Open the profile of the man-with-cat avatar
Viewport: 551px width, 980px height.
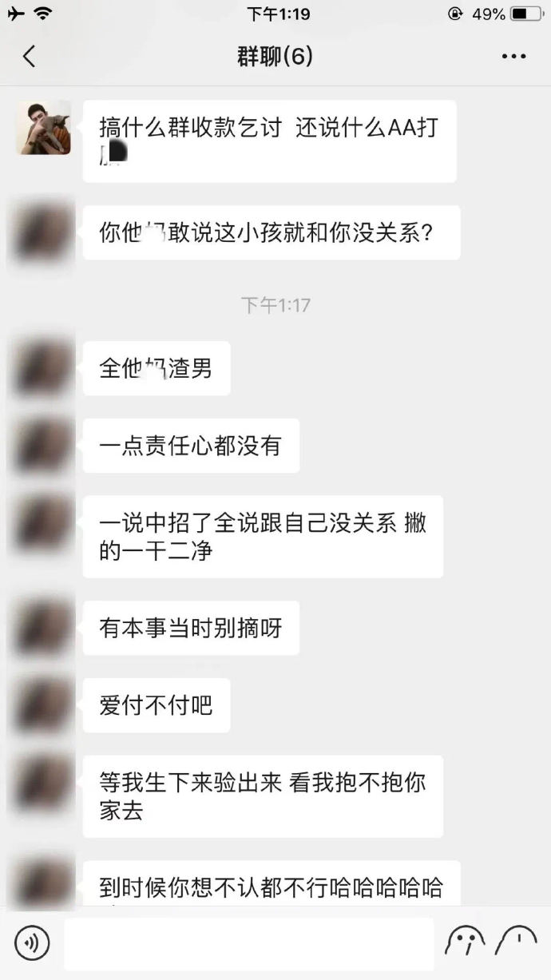click(x=44, y=128)
